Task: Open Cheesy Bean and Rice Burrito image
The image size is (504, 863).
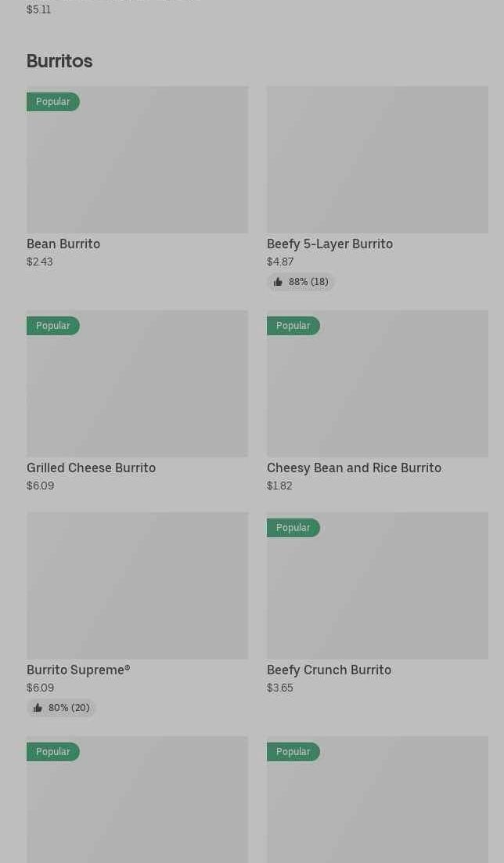Action: 377,384
